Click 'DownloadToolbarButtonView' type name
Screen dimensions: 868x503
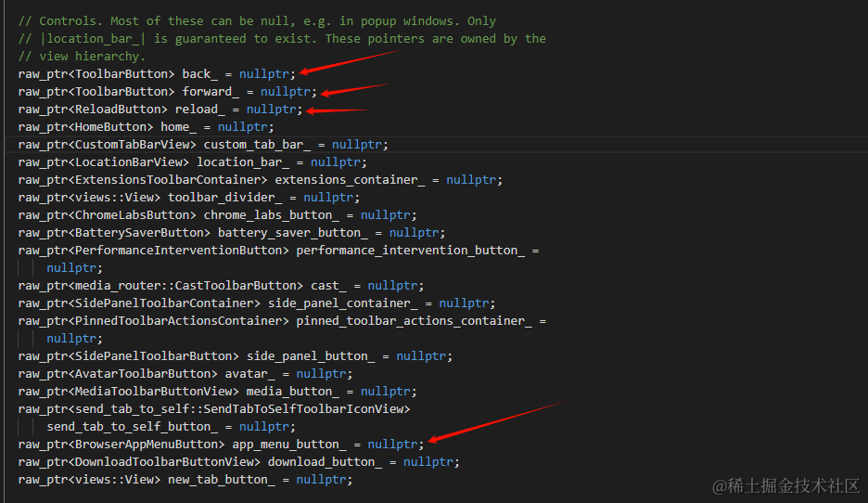coord(164,462)
